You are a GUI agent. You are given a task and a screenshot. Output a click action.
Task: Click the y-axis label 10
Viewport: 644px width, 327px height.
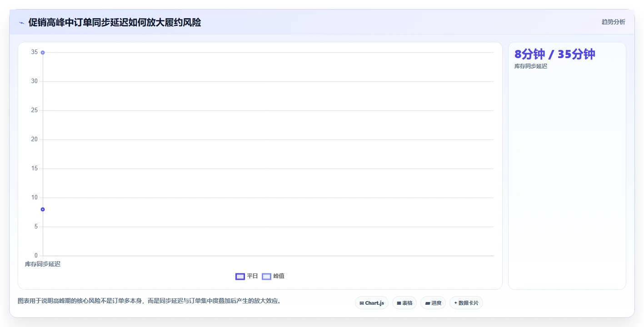[35, 198]
